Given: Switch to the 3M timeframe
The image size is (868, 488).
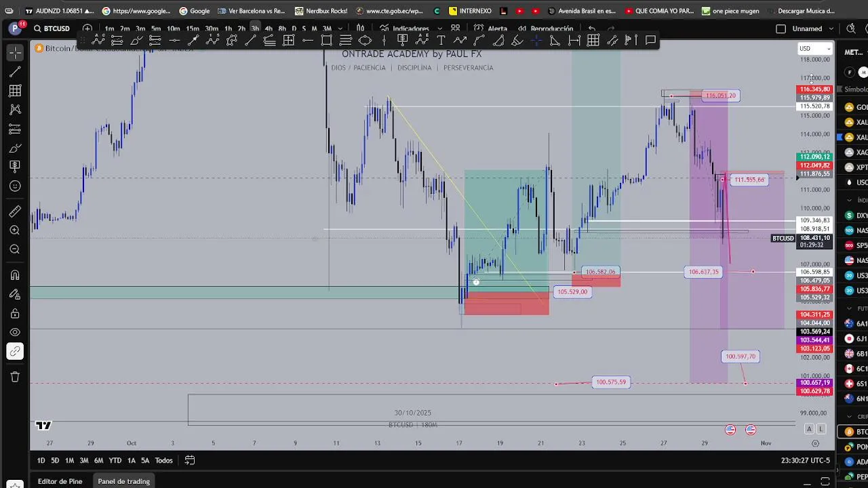Looking at the screenshot, I should pos(327,28).
